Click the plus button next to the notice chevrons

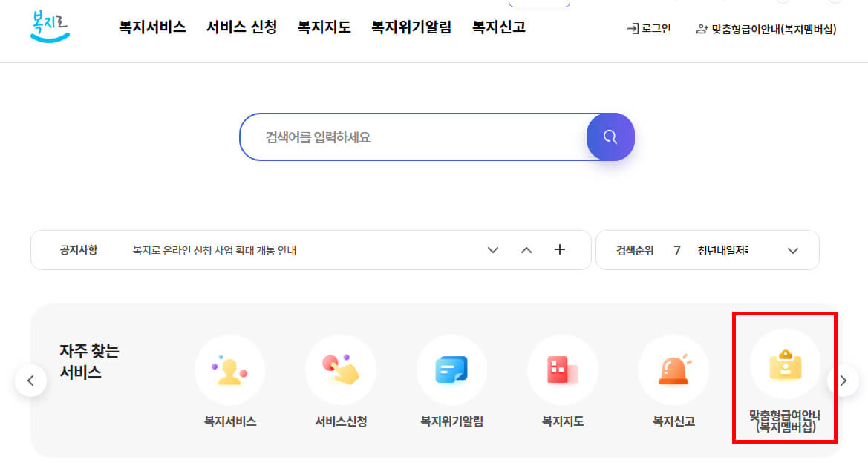(x=559, y=251)
